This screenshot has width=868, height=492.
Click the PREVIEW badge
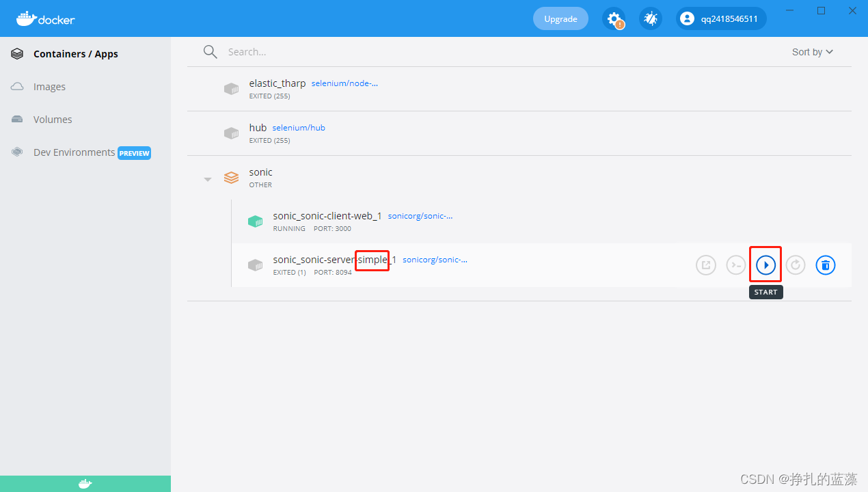tap(134, 153)
